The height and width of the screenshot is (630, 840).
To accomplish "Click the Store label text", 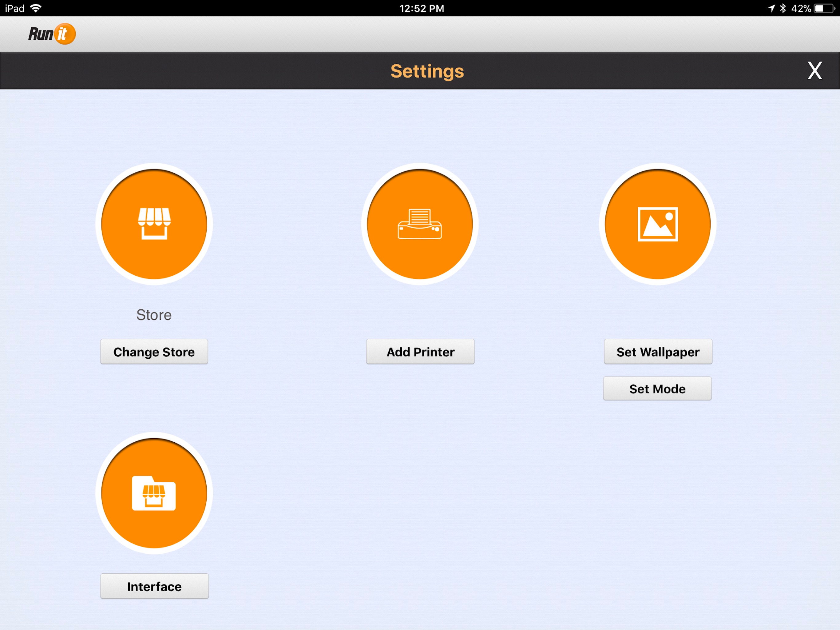I will pos(154,315).
